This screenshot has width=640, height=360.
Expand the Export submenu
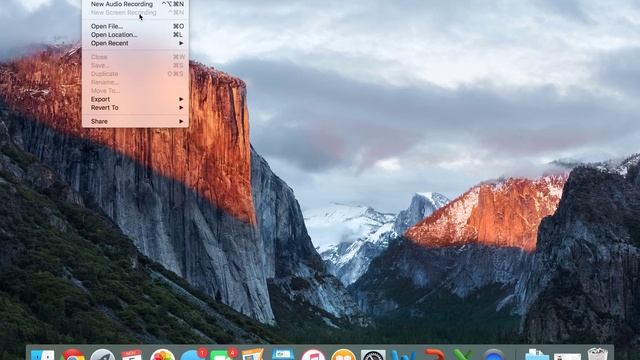[135, 99]
